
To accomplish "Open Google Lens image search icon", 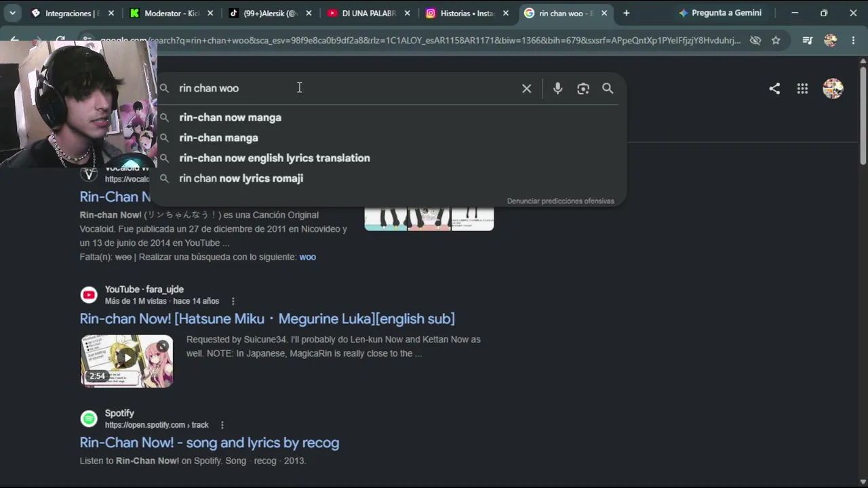I will pyautogui.click(x=583, y=88).
